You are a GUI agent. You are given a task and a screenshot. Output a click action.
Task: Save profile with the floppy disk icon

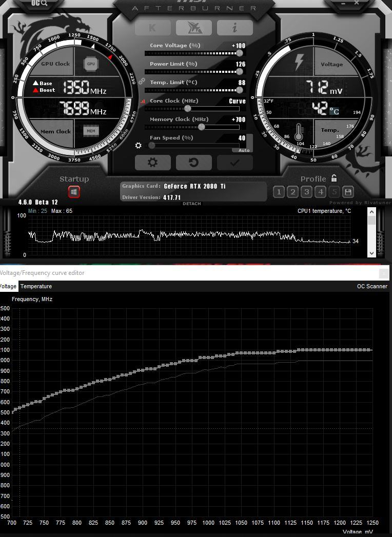coord(348,192)
